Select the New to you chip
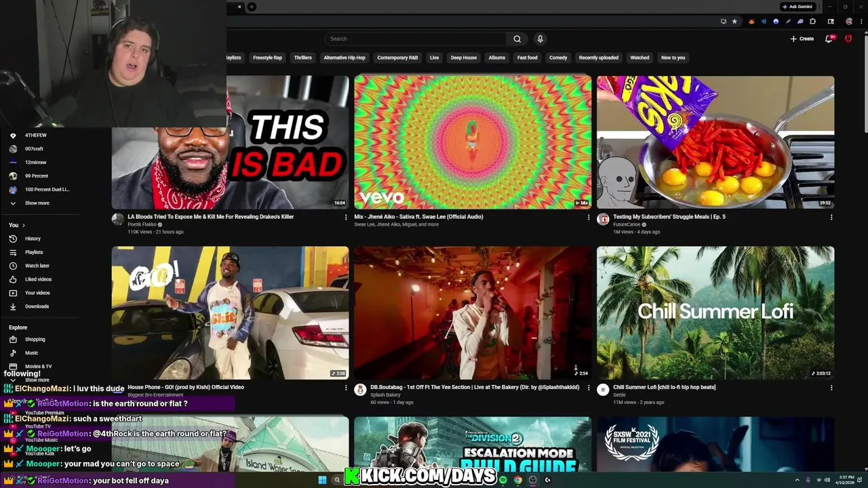This screenshot has width=868, height=488. tap(673, 58)
